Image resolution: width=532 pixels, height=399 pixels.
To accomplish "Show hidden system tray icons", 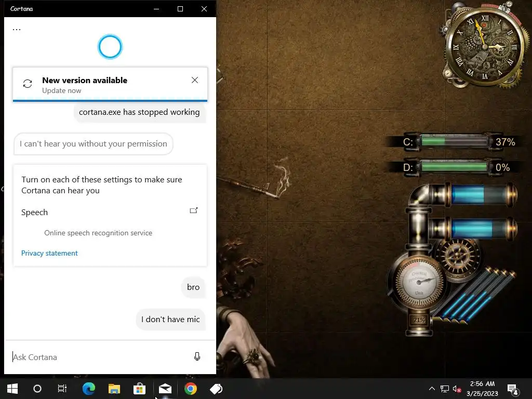I will click(x=432, y=389).
